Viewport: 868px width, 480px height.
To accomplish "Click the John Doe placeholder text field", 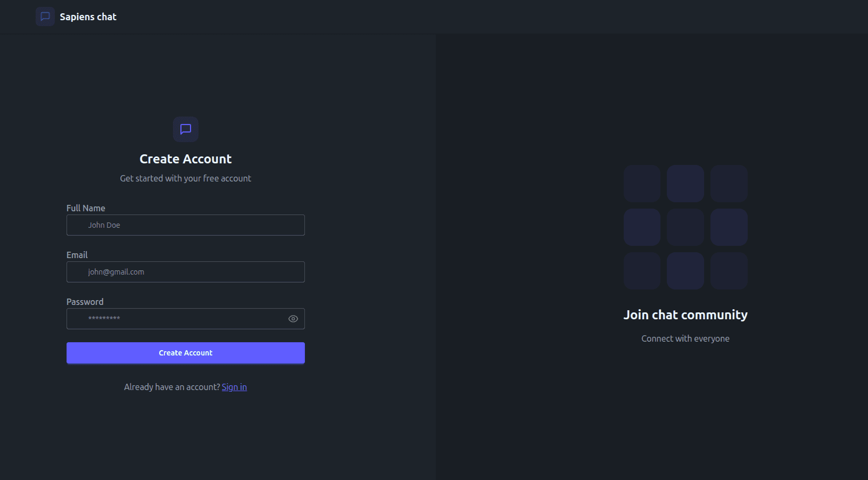I will [185, 225].
